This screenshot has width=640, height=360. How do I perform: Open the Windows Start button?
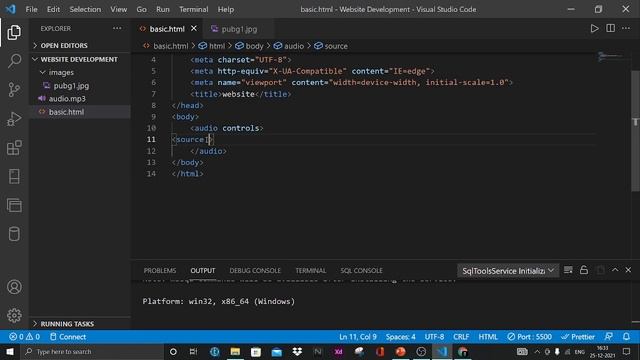[10, 351]
